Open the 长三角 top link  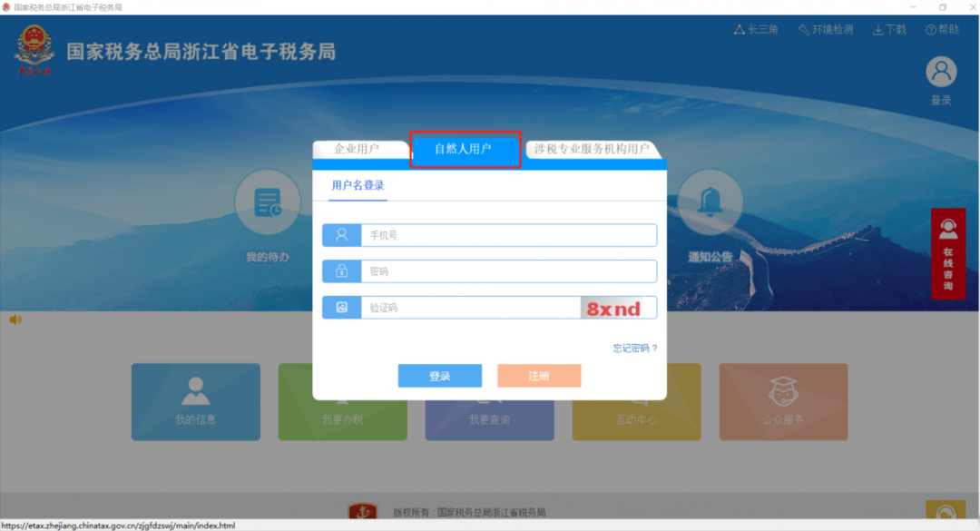pyautogui.click(x=756, y=29)
